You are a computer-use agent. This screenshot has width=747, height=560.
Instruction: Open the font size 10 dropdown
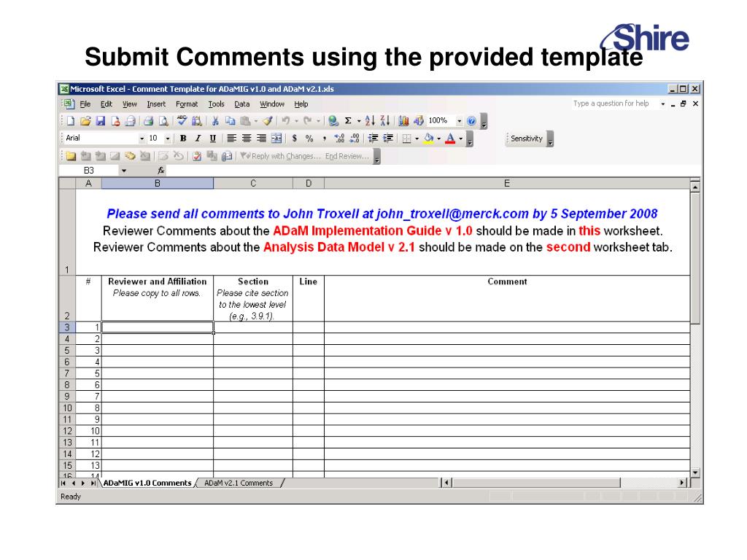point(168,139)
